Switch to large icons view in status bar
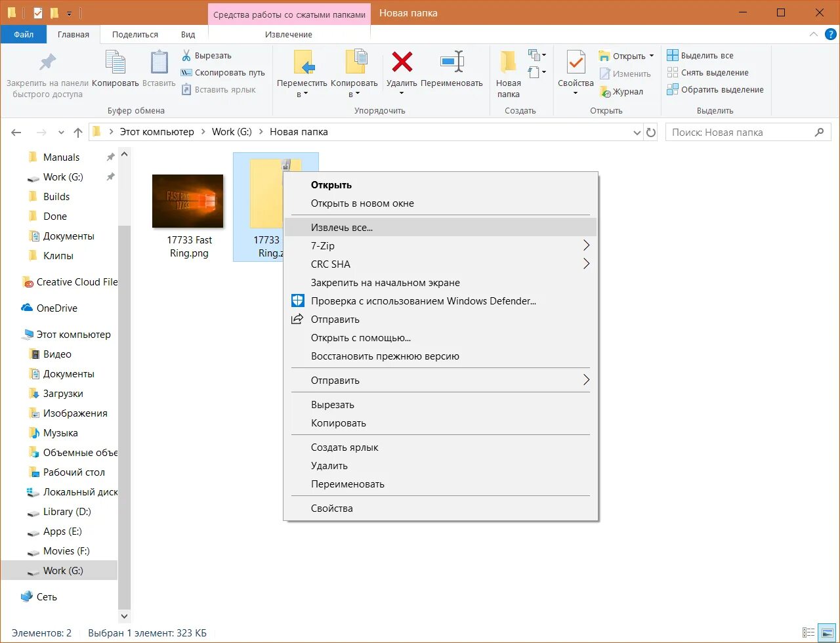The width and height of the screenshot is (840, 643). (x=828, y=633)
